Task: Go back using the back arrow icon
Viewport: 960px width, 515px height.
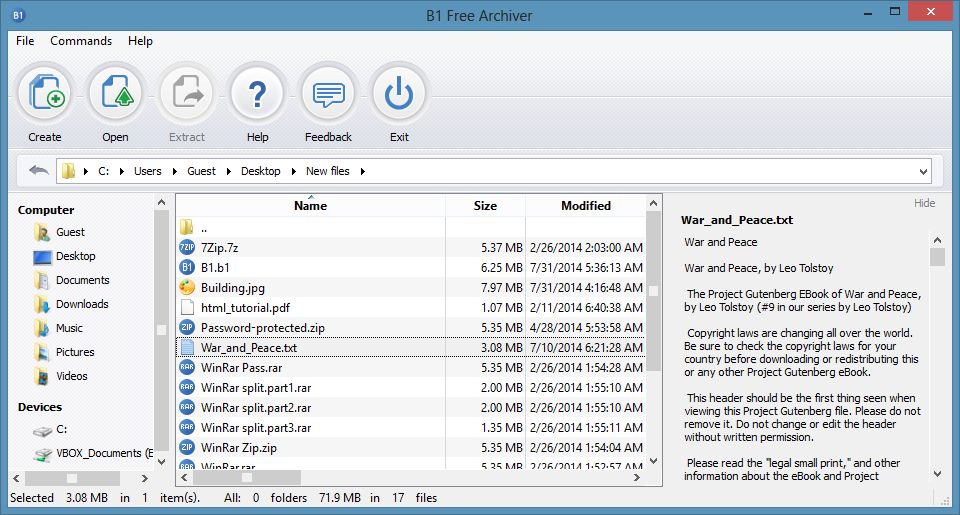Action: pos(39,170)
